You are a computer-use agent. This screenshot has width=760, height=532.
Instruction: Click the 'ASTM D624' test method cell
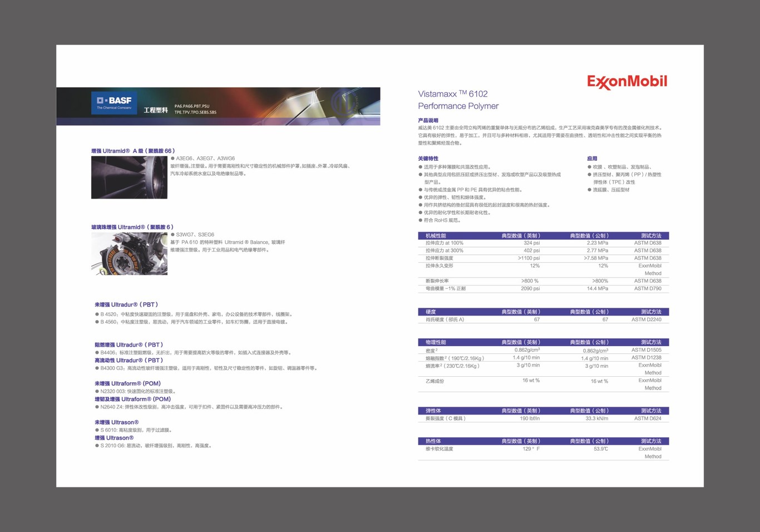(648, 419)
